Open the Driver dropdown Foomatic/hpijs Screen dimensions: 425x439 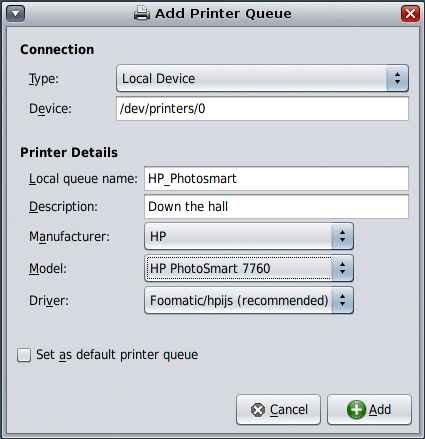click(x=249, y=300)
